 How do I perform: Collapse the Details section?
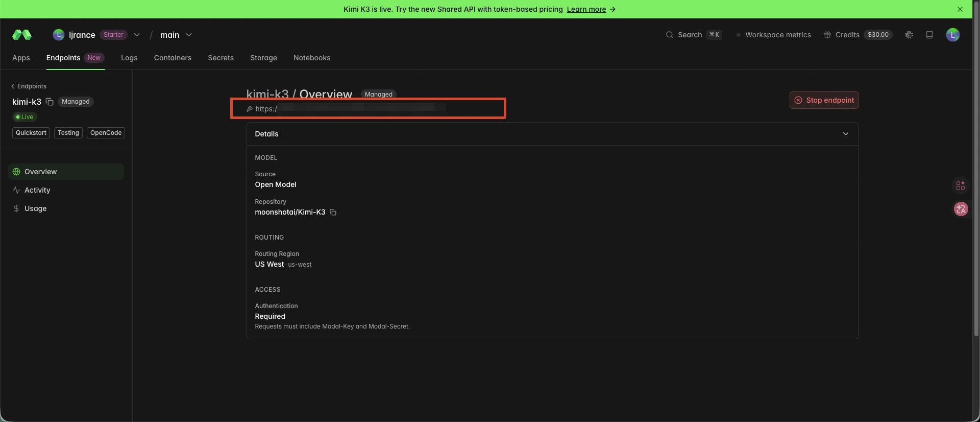click(x=846, y=134)
